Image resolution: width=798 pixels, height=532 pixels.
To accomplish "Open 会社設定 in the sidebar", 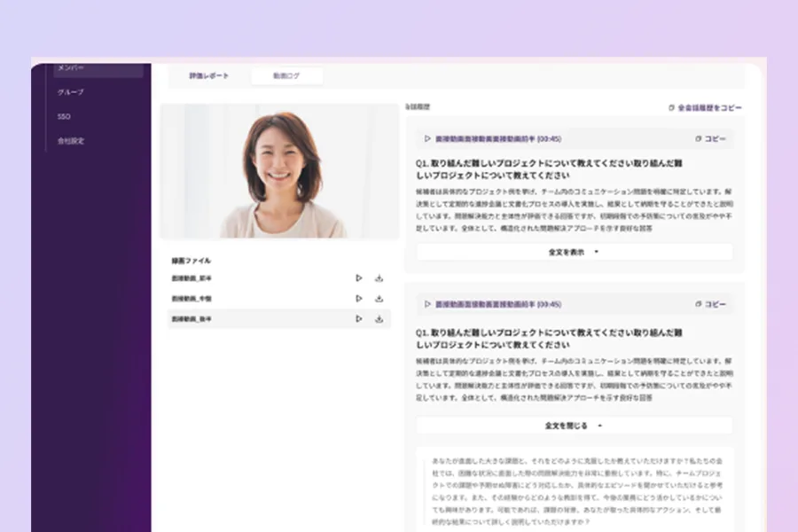I will pos(71,141).
